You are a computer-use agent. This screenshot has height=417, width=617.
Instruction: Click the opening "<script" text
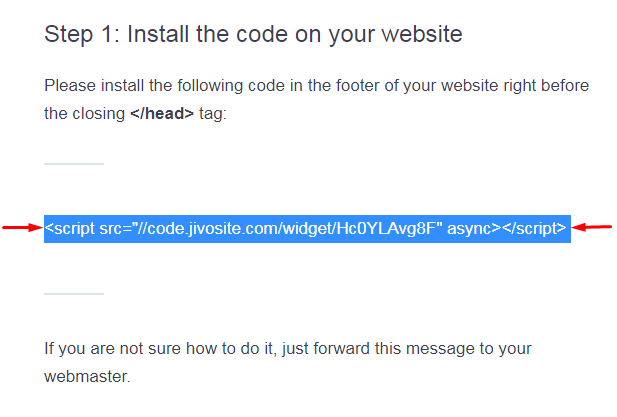pyautogui.click(x=69, y=228)
